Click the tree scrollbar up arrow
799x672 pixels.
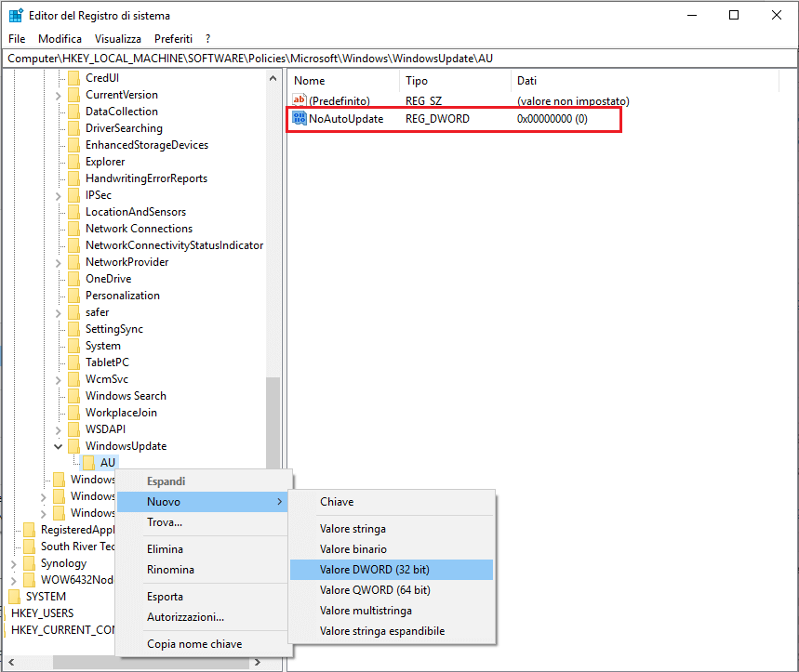tap(273, 78)
